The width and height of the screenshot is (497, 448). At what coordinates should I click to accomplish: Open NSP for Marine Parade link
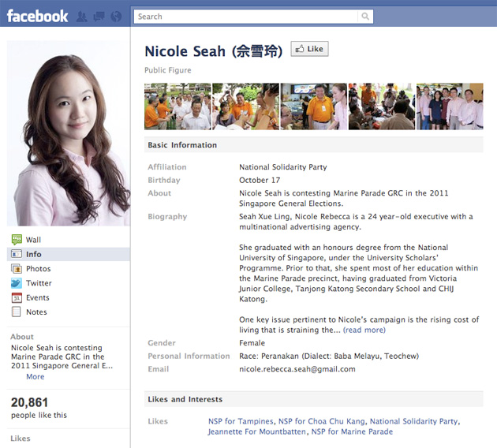(352, 432)
